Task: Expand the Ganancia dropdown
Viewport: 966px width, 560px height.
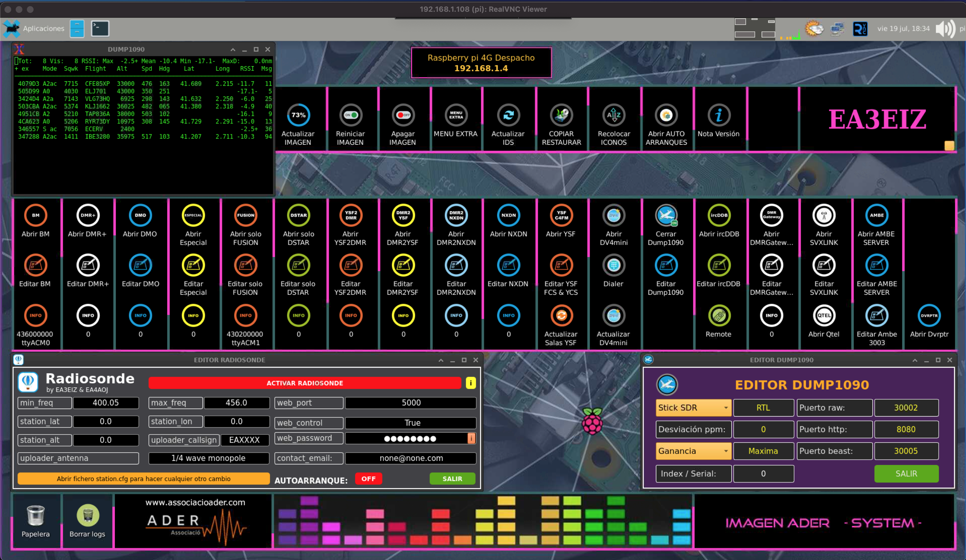Action: [x=693, y=451]
